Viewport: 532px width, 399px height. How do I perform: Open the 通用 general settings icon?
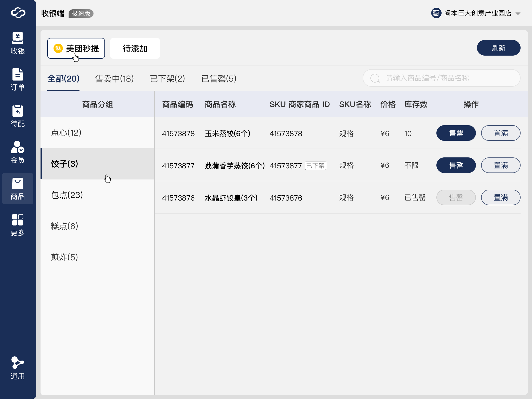[18, 363]
